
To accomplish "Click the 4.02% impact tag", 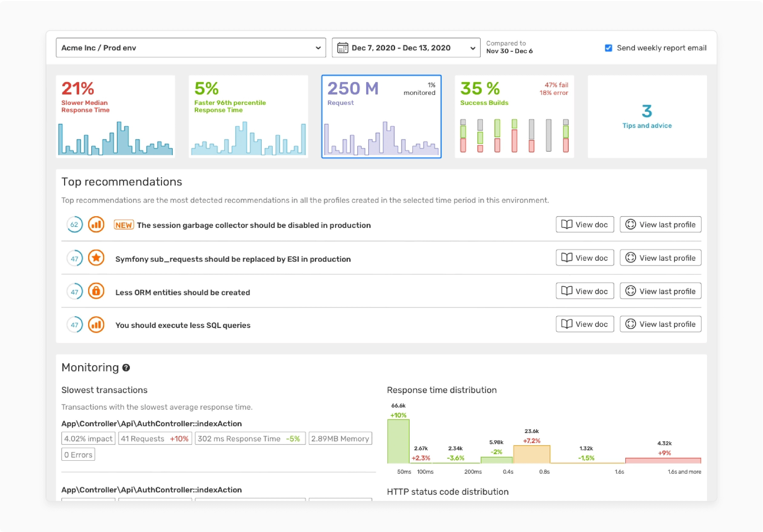I will (x=88, y=438).
